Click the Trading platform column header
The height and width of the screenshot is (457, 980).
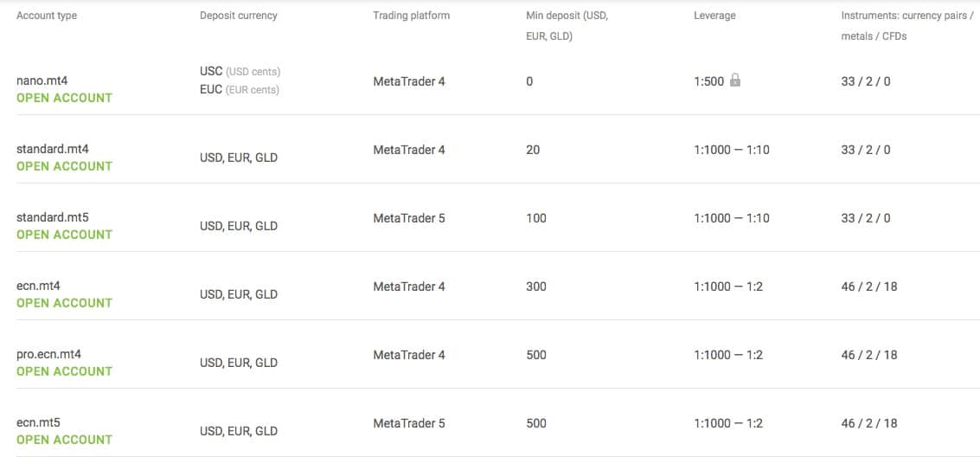pos(411,16)
